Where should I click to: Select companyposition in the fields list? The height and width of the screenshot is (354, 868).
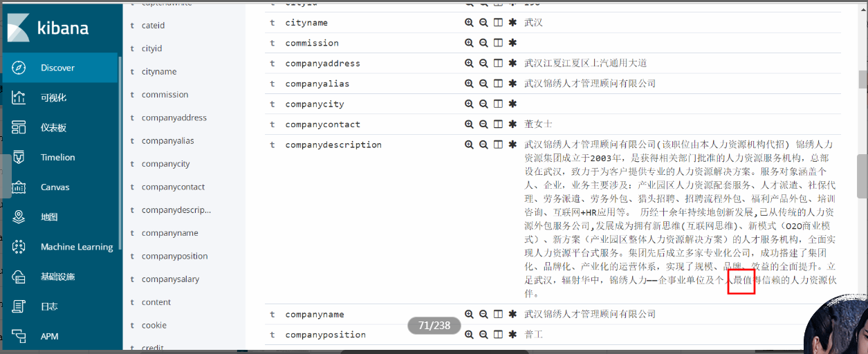click(x=175, y=256)
